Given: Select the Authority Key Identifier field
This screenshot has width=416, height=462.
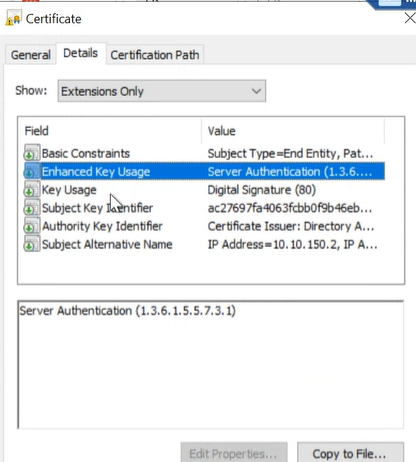Looking at the screenshot, I should (x=102, y=226).
